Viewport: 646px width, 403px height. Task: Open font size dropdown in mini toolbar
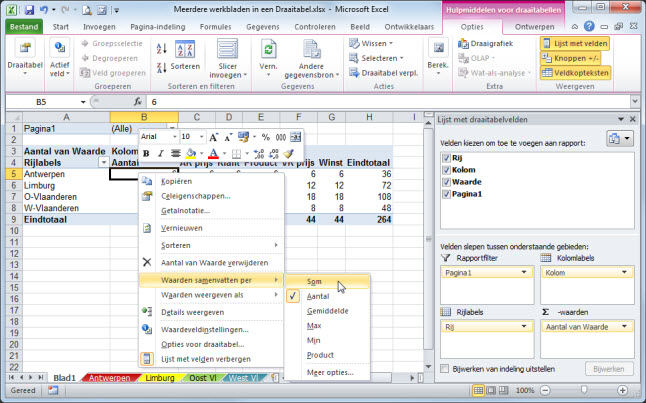(x=201, y=137)
